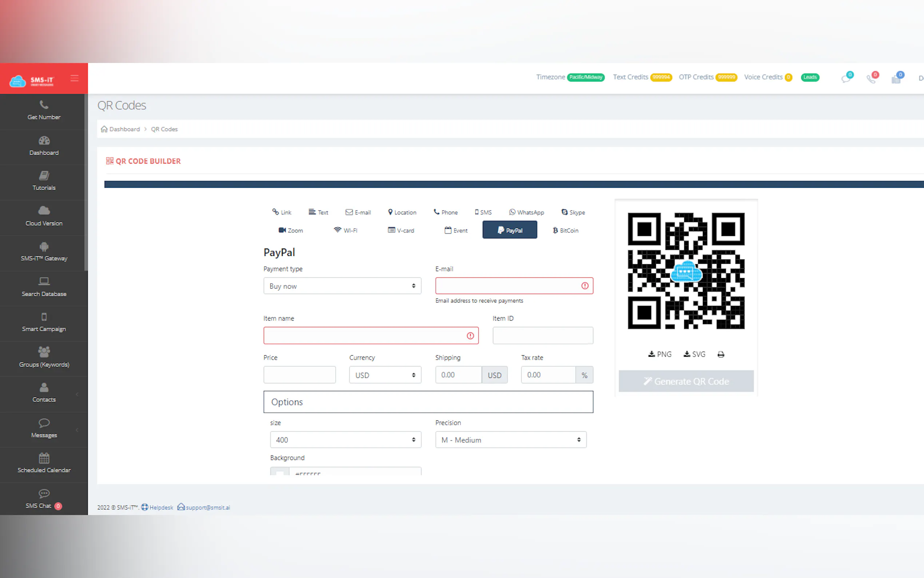Viewport: 924px width, 578px height.
Task: Download QR code as PNG
Action: click(660, 355)
